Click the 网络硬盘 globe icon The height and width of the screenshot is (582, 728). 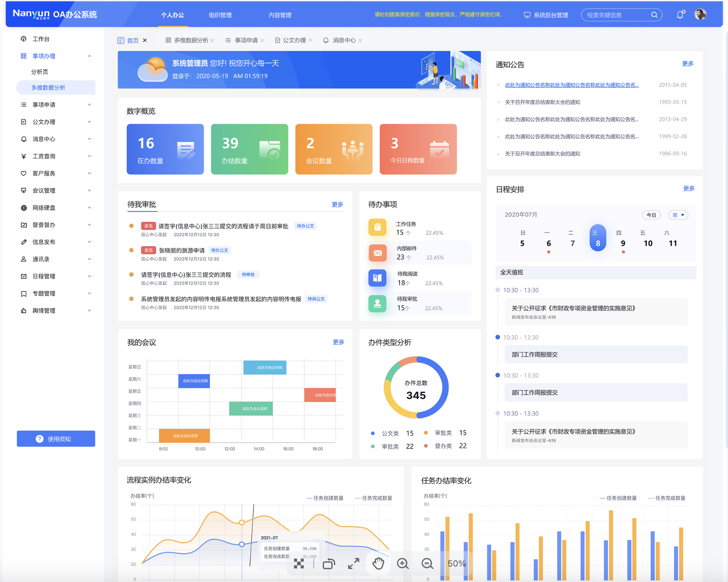click(x=24, y=208)
